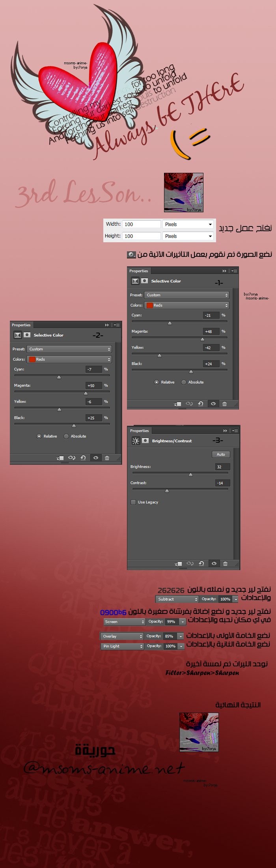The height and width of the screenshot is (868, 276).
Task: Collapse Brightness/Contrast panel with the double-arrow button
Action: coord(225,431)
